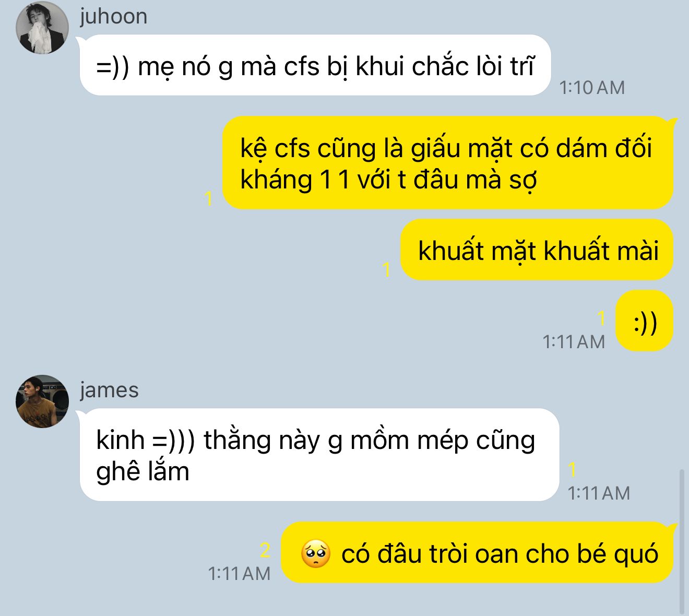689x616 pixels.
Task: Open juhoon's profile picture
Action: pos(42,28)
